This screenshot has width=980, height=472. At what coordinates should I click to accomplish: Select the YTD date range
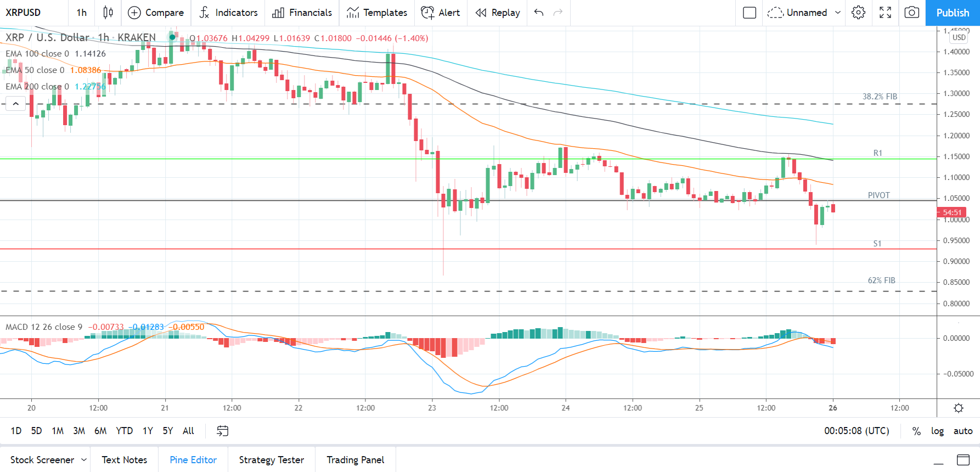point(125,431)
